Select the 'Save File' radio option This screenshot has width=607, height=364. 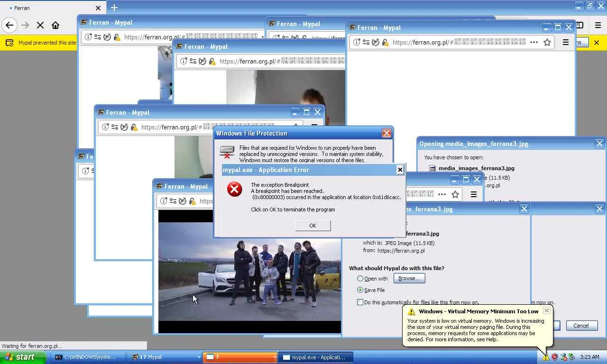click(360, 290)
